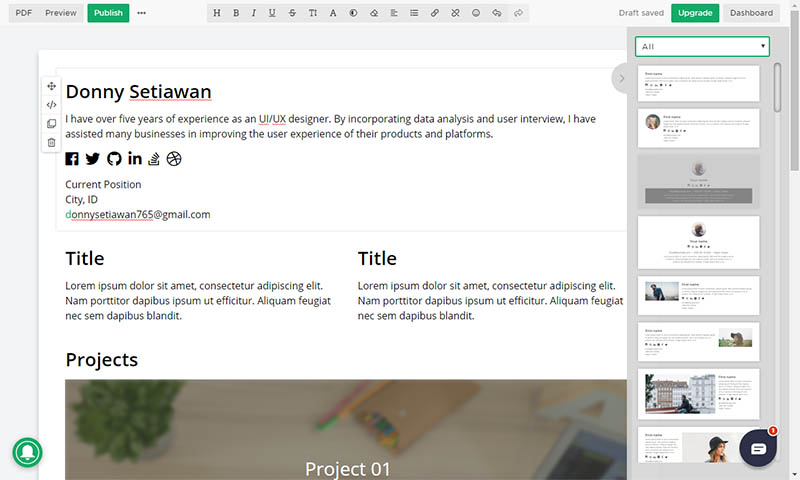This screenshot has width=800, height=480.
Task: Click the green Publish button
Action: pos(108,13)
